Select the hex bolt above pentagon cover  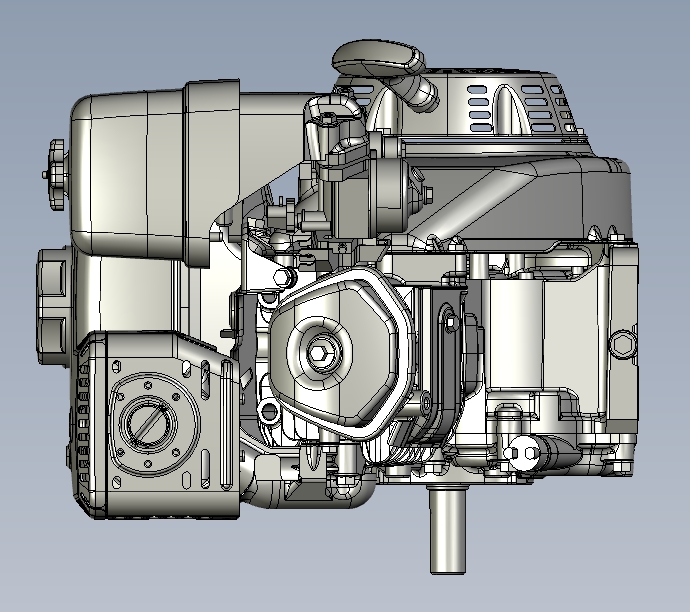click(x=283, y=278)
